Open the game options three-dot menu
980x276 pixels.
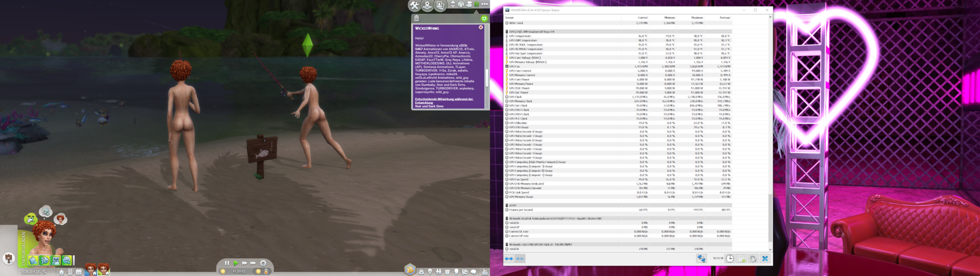(484, 4)
